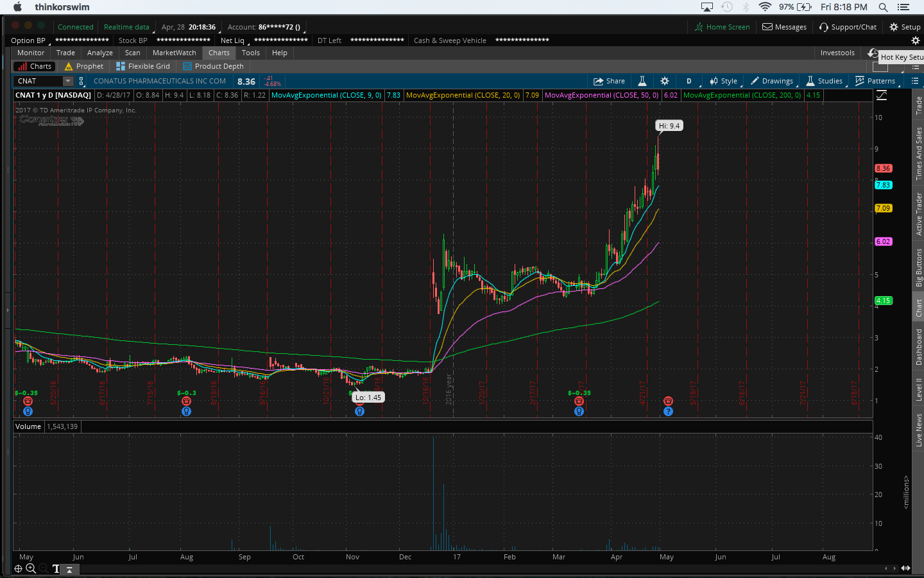Open chart settings gear in toolbar

pyautogui.click(x=665, y=81)
